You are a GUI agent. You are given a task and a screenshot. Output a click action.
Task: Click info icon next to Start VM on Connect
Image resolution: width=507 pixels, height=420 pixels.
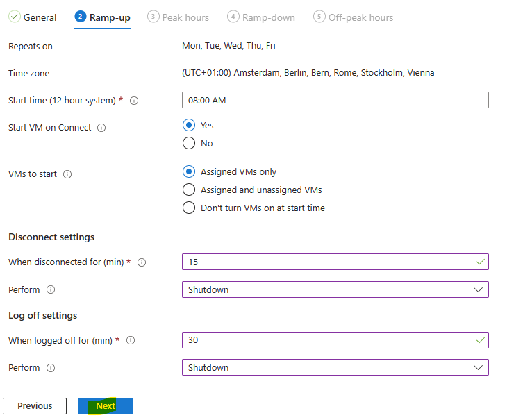(x=101, y=128)
